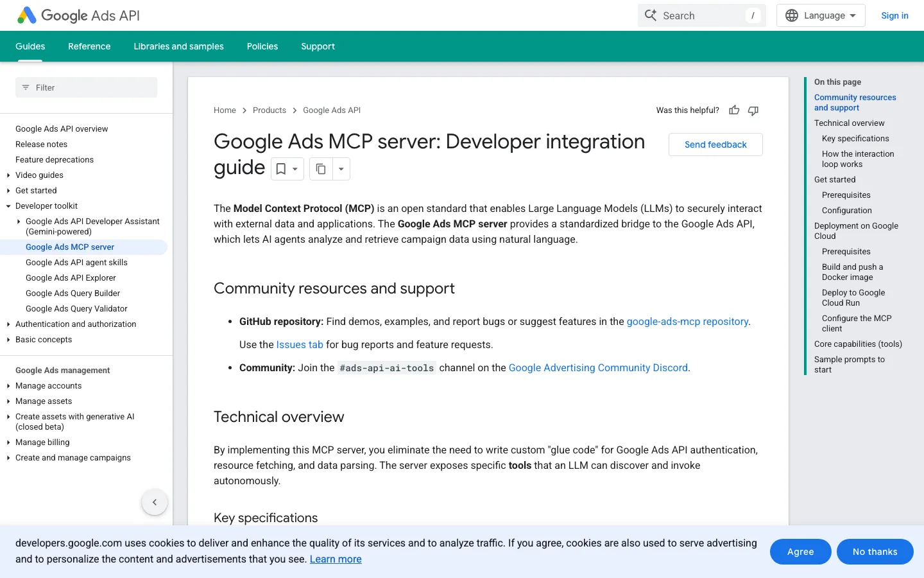Jump to Configuration in page outline
Viewport: 924px width, 578px height.
(846, 211)
